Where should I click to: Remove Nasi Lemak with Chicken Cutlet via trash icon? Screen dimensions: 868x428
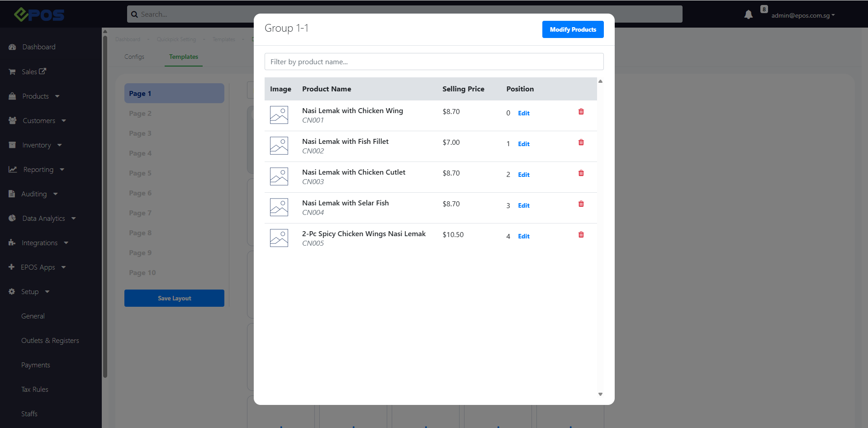click(x=581, y=173)
